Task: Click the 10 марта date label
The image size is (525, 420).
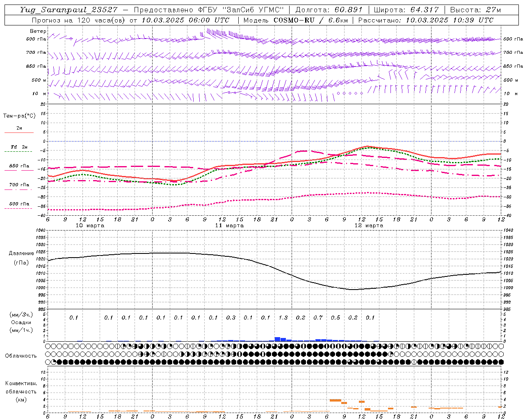Action: [x=90, y=226]
